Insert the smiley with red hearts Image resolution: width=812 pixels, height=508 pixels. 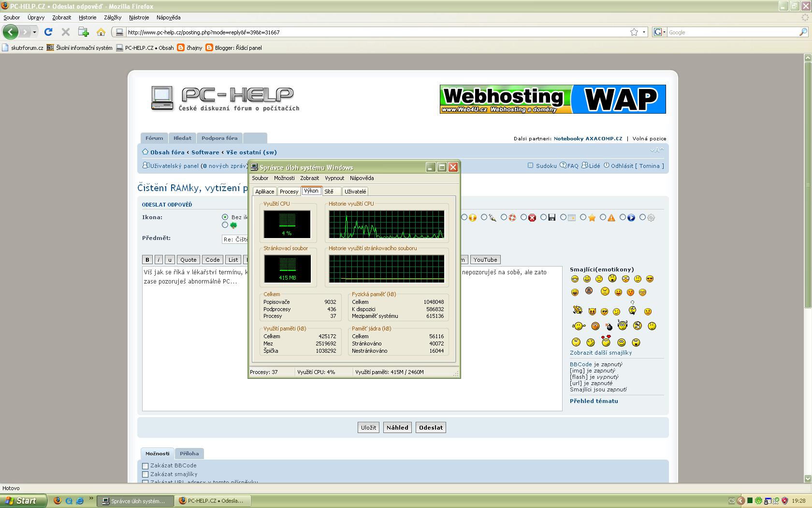click(x=606, y=341)
